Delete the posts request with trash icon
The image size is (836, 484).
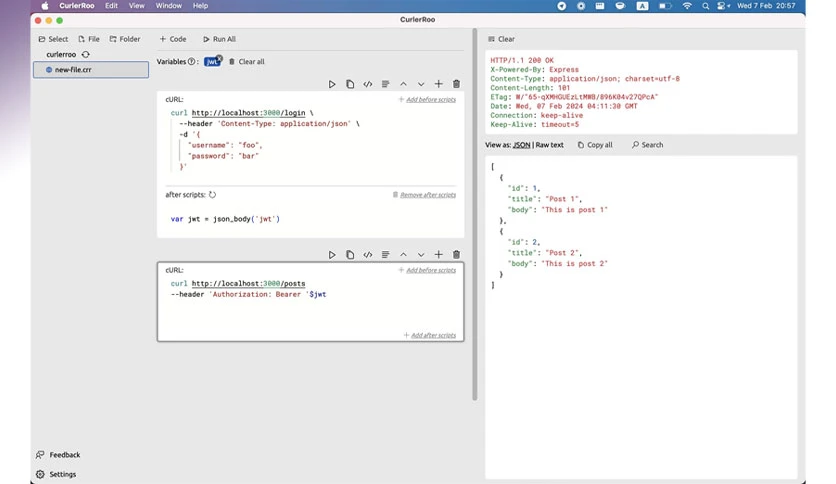(456, 255)
